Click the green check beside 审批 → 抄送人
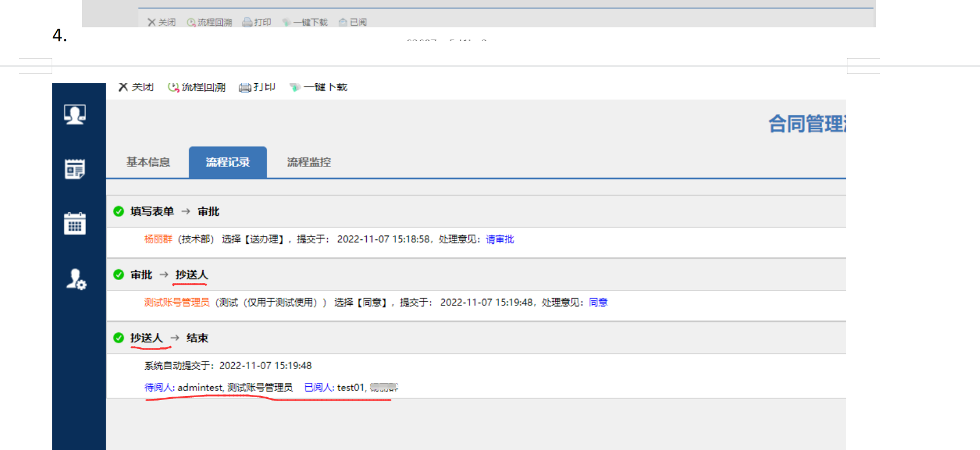This screenshot has height=450, width=980. (x=119, y=274)
